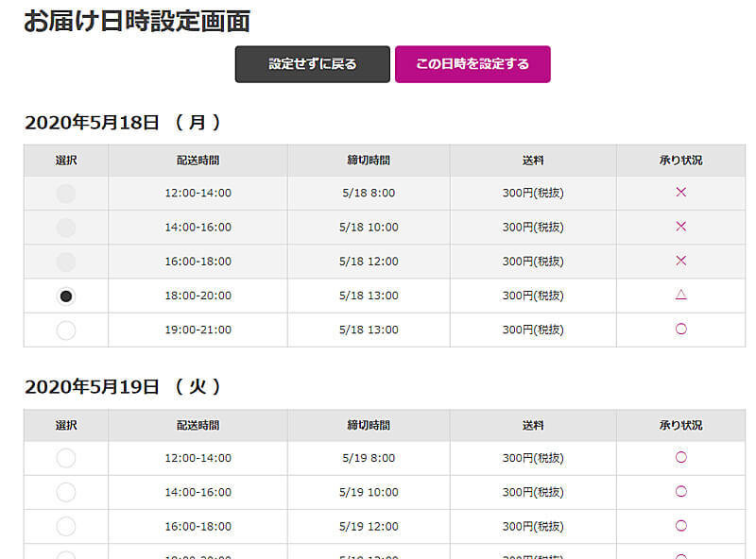The height and width of the screenshot is (559, 756).
Task: Click the △ status icon for 5/18 18:00-20:00
Action: point(680,295)
